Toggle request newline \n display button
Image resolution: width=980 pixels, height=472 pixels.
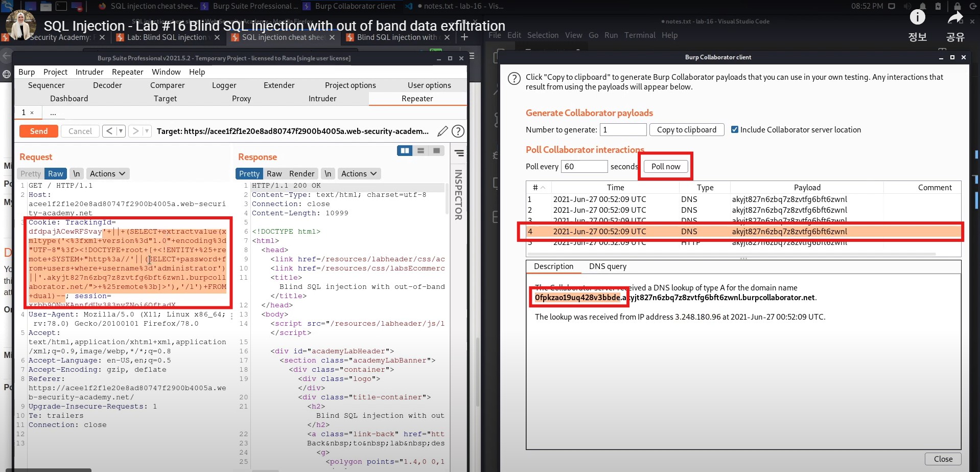tap(76, 174)
